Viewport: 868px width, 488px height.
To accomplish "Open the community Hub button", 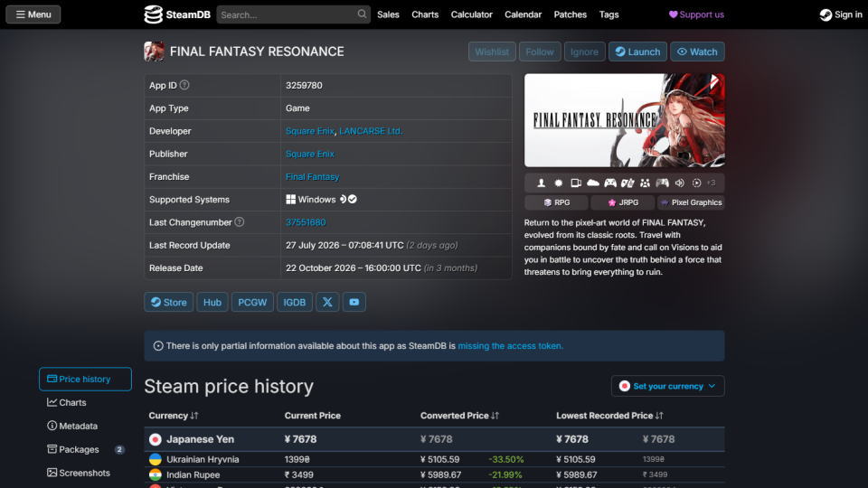I will click(212, 302).
